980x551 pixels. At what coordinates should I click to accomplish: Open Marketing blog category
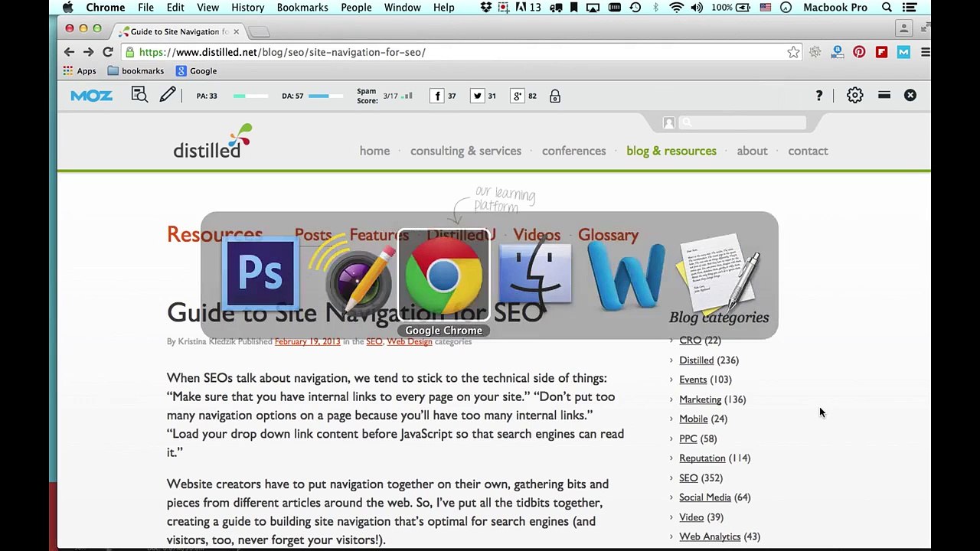[x=700, y=399]
